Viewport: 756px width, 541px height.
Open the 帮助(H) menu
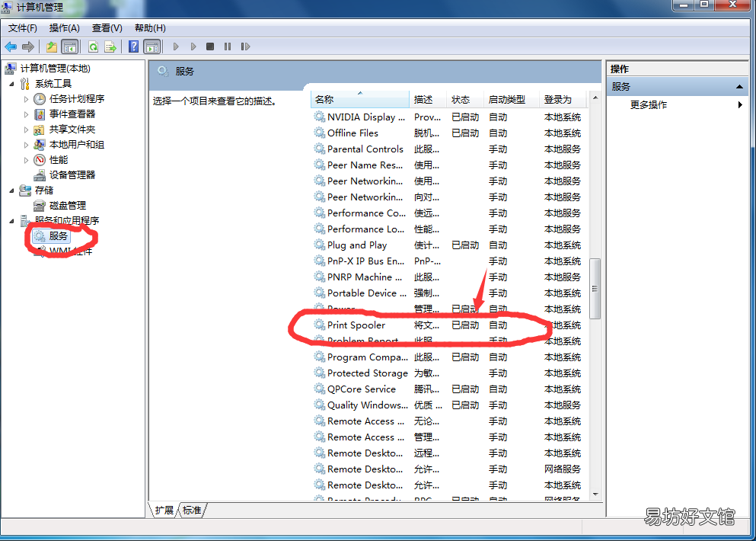pyautogui.click(x=151, y=28)
